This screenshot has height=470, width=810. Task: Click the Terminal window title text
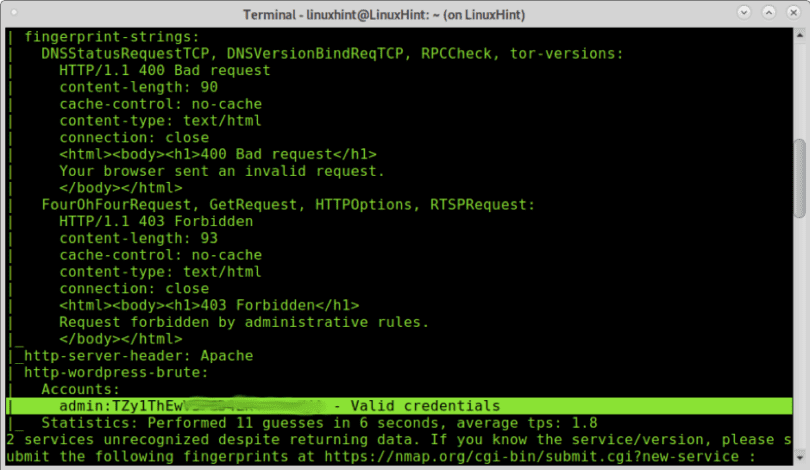(x=384, y=14)
